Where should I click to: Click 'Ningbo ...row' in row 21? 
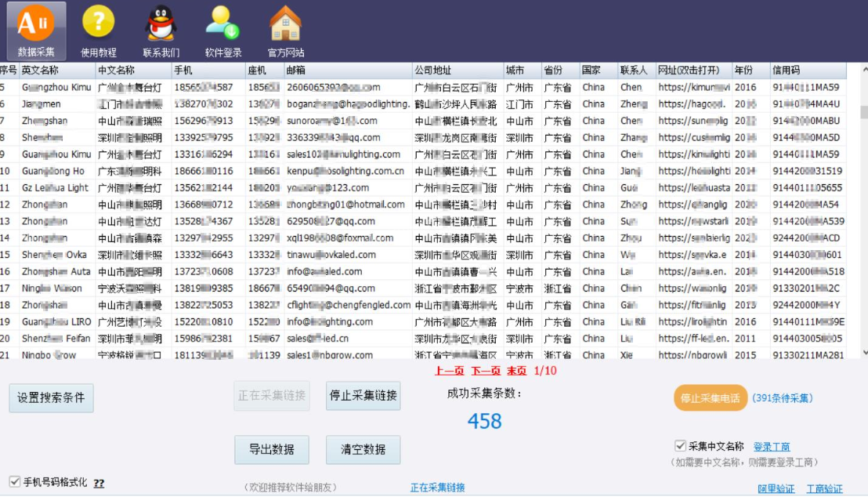(49, 355)
